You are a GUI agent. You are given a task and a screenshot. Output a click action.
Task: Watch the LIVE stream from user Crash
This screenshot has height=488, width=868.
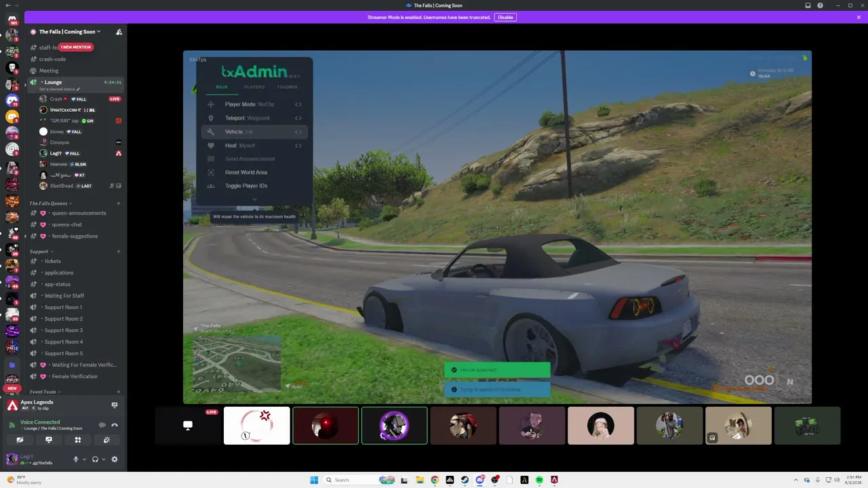coord(115,99)
